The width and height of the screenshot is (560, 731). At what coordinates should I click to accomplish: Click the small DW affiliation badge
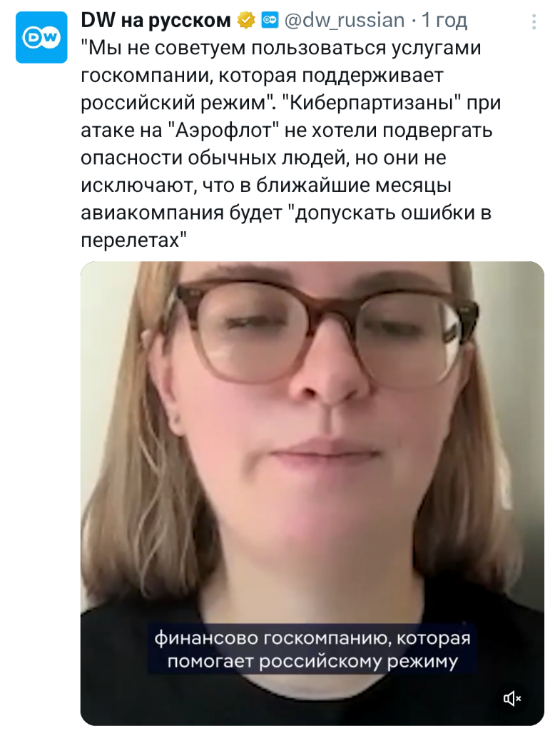(x=270, y=21)
